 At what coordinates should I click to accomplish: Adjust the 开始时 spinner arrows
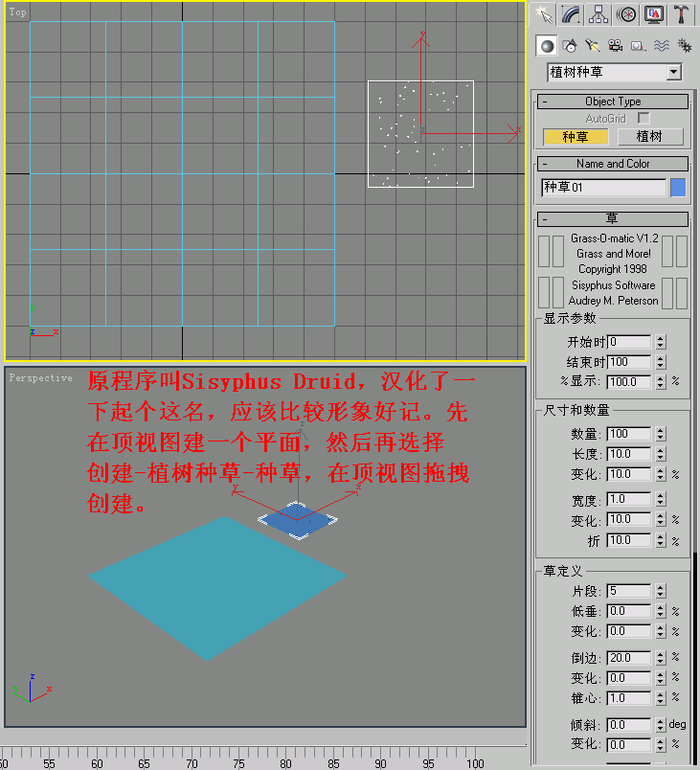[x=660, y=342]
